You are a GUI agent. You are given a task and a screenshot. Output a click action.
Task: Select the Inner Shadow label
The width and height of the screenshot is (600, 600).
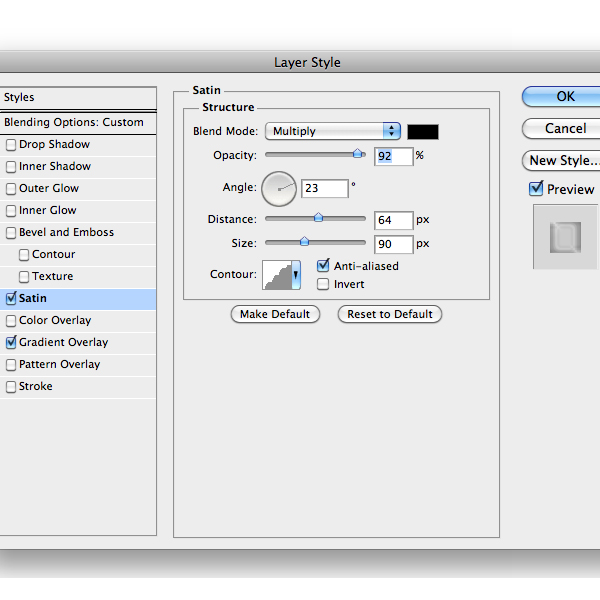(55, 166)
